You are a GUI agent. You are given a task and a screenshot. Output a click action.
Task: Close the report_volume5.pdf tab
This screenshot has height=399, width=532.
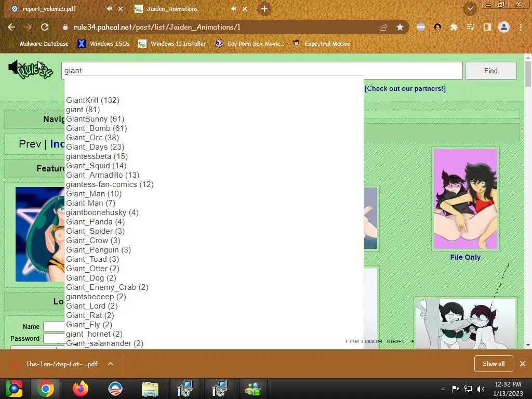tap(121, 9)
